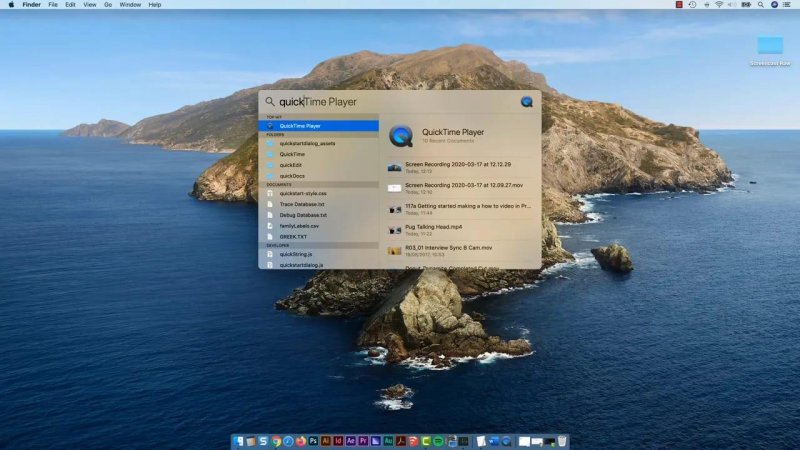800x450 pixels.
Task: Launch Spotify from the Dock
Action: [438, 441]
